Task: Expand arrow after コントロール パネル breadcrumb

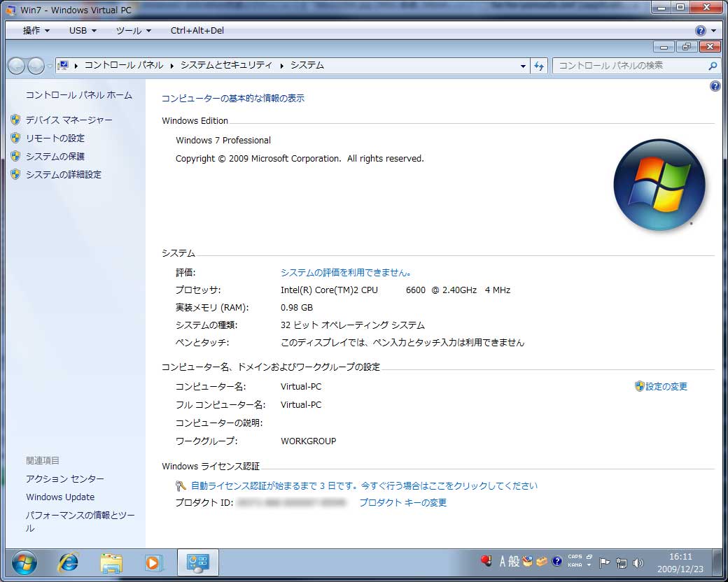Action: (171, 66)
